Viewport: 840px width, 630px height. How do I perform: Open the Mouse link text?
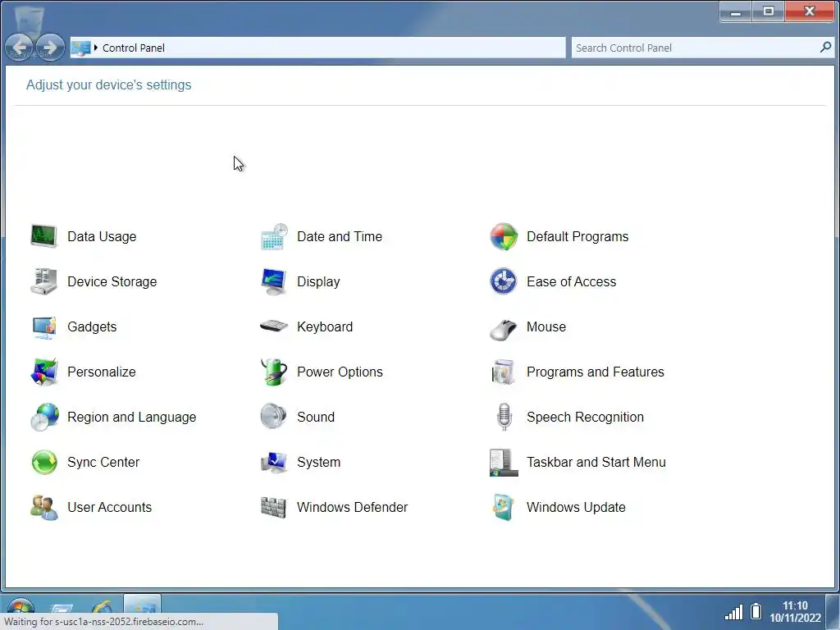tap(546, 326)
